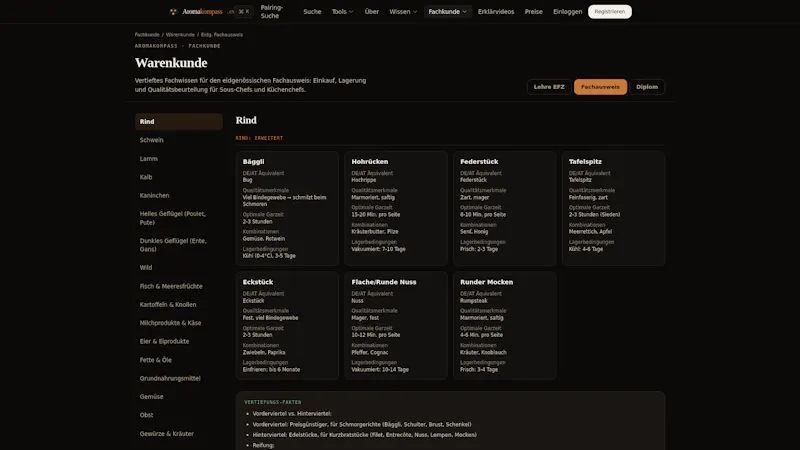Viewport: 800px width, 450px height.
Task: Click the Aromakompass logo icon
Action: pyautogui.click(x=173, y=11)
